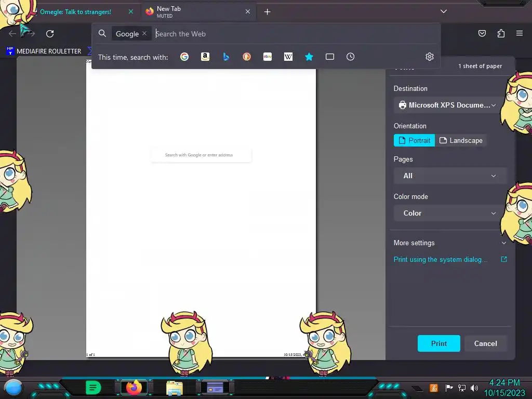This screenshot has width=532, height=399.
Task: Search open tabs using the tabs icon
Action: (x=330, y=57)
